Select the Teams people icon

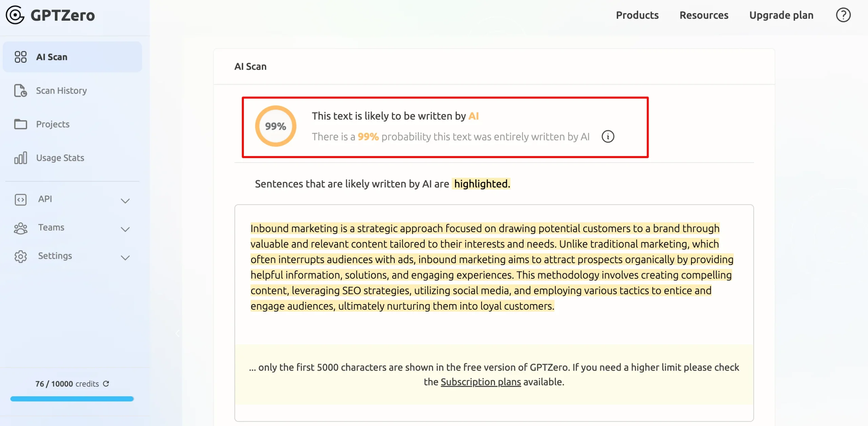[21, 228]
